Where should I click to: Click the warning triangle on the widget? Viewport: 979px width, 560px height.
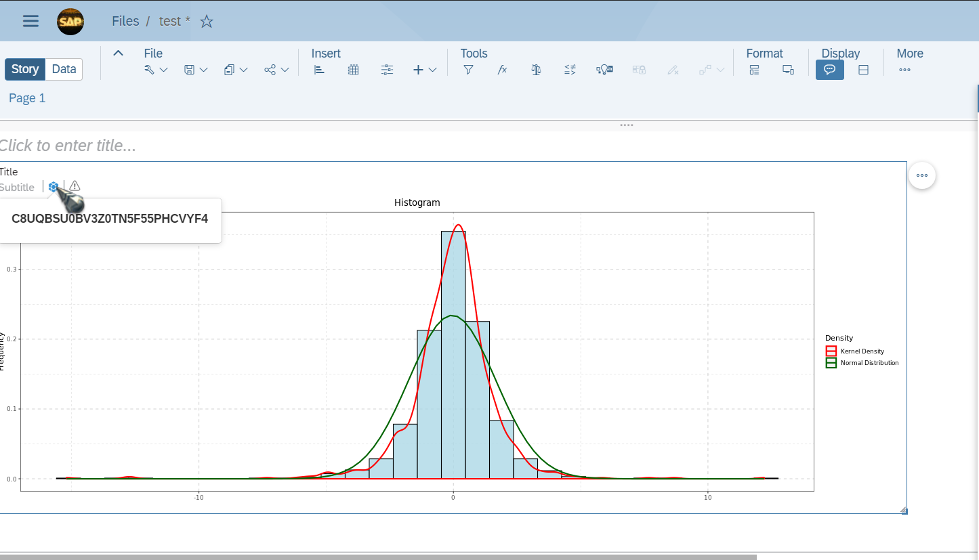(75, 186)
